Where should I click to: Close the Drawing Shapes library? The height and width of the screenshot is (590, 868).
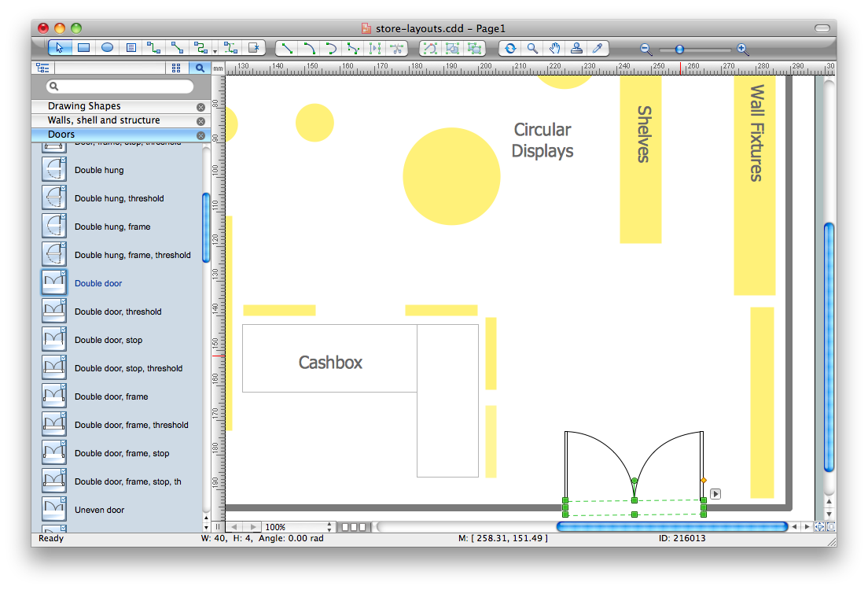[x=200, y=107]
